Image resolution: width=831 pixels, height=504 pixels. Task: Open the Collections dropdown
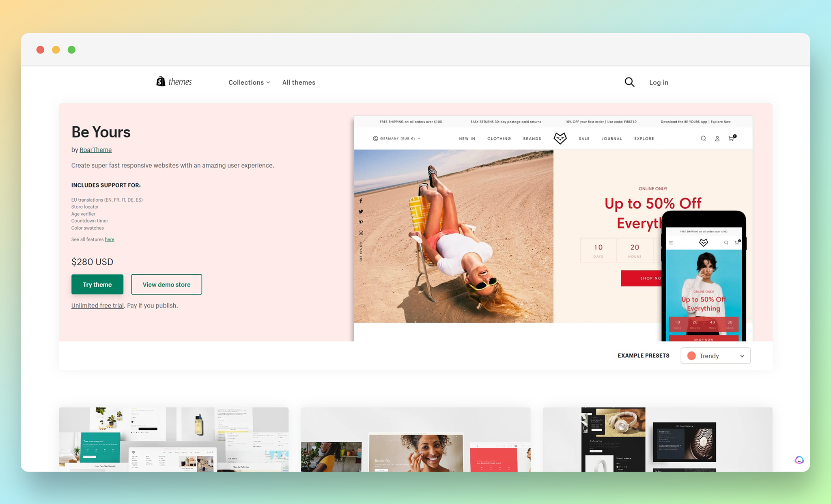[248, 82]
